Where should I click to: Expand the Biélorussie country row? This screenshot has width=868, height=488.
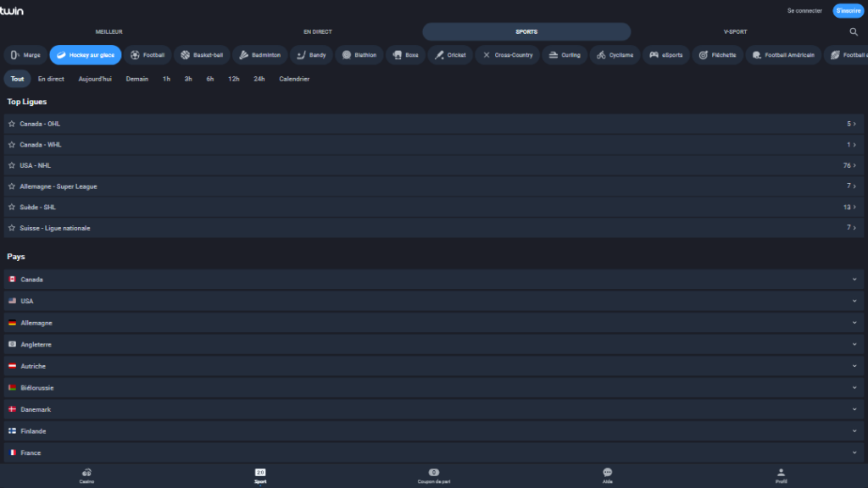434,388
